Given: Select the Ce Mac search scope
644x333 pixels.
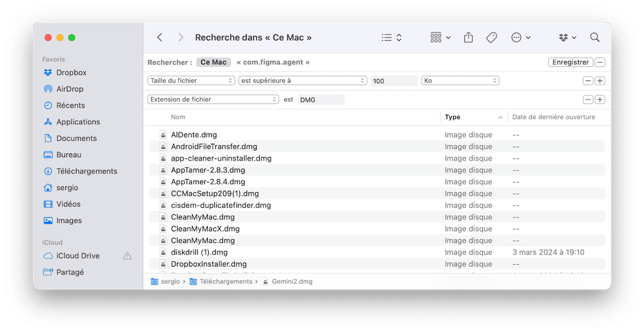Looking at the screenshot, I should tap(213, 62).
